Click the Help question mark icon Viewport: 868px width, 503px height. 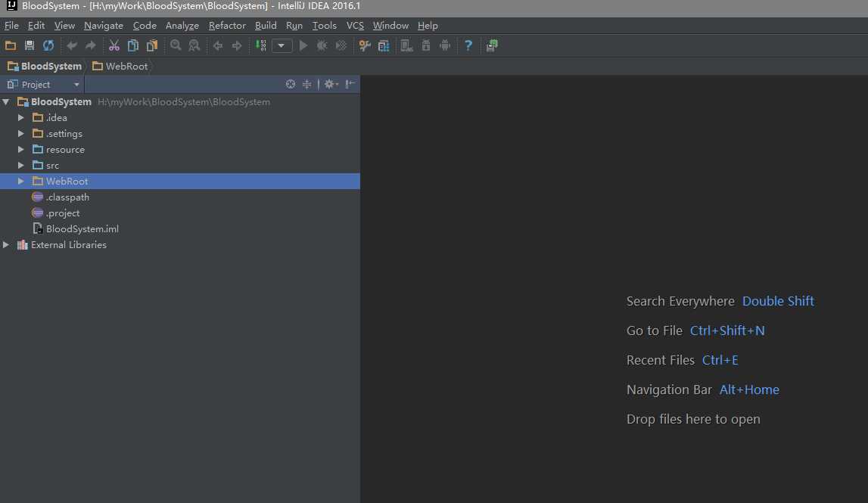point(468,45)
